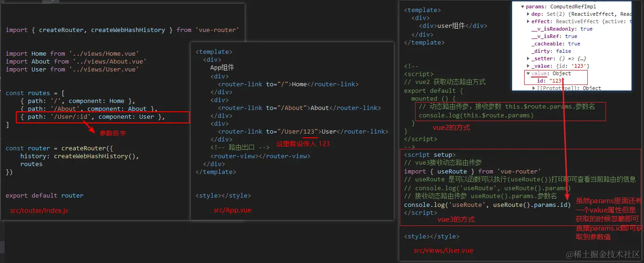Click the <style></style> line in App.vue
Viewport: 644px width, 263px height.
point(223,195)
